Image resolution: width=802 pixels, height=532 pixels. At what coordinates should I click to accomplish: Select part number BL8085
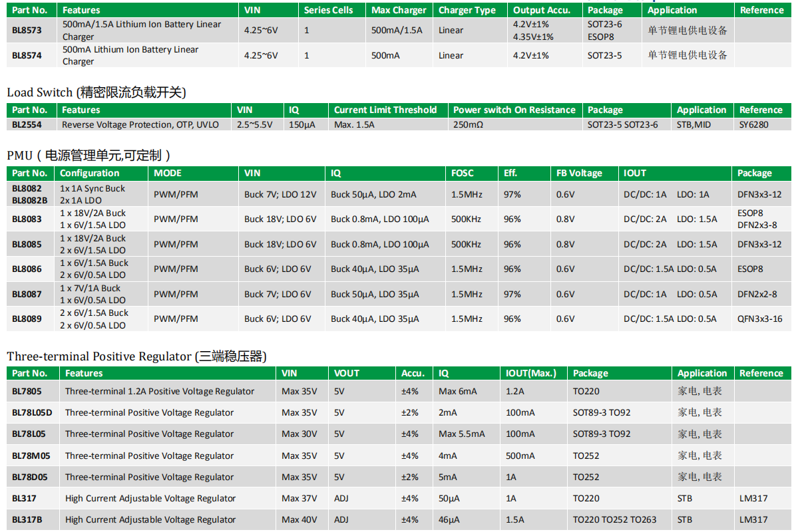coord(27,244)
